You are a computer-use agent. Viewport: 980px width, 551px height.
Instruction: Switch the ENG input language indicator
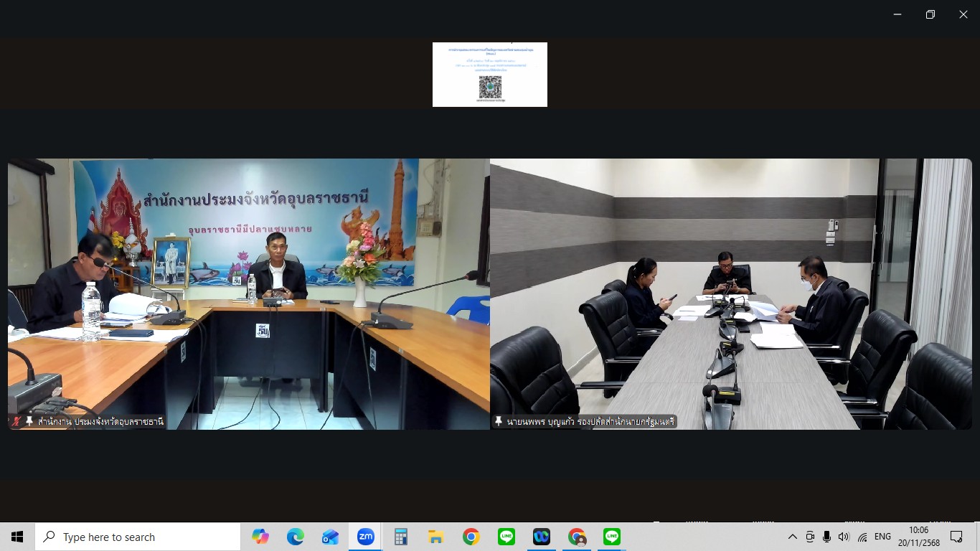pos(882,537)
